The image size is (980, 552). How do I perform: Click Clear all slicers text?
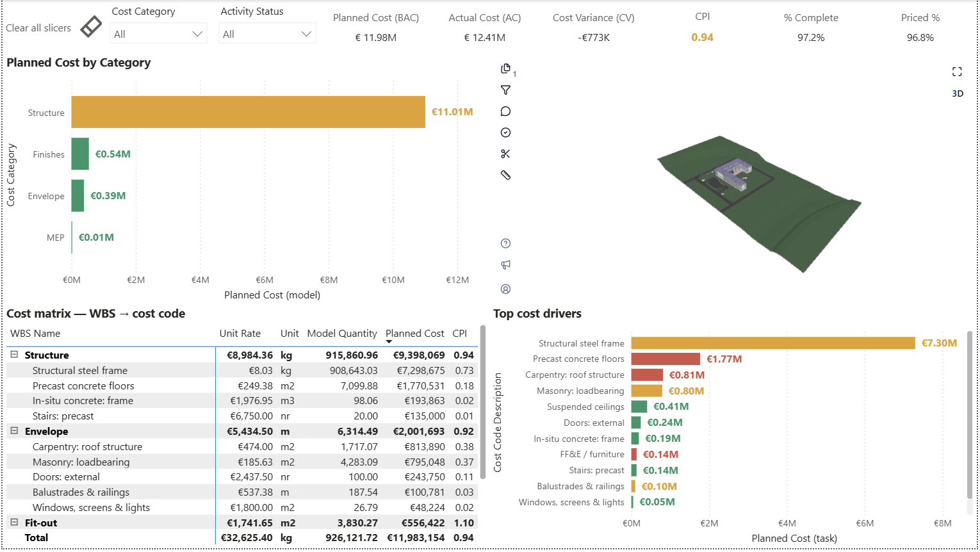pos(38,28)
